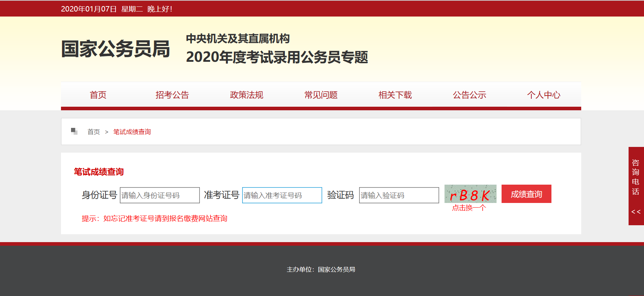Click the 国家公务员局 site logo
The width and height of the screenshot is (644, 296).
coord(115,49)
